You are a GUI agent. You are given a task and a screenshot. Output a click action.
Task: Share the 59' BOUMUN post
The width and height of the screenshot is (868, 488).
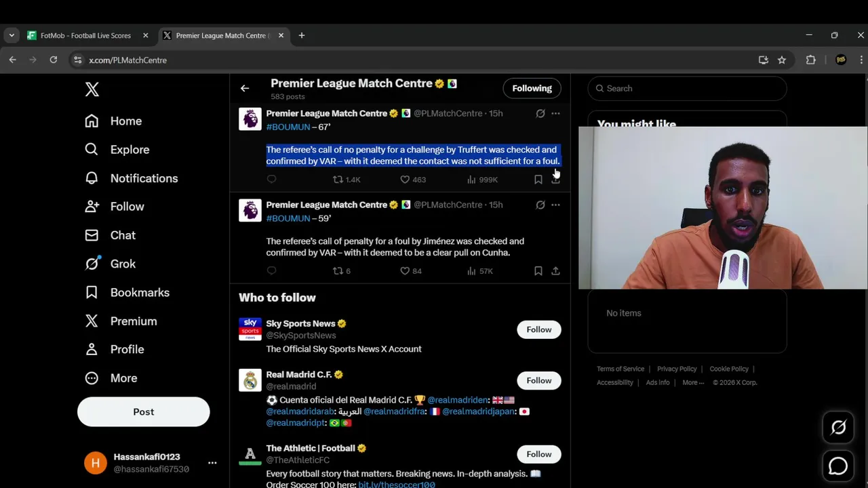[555, 271]
